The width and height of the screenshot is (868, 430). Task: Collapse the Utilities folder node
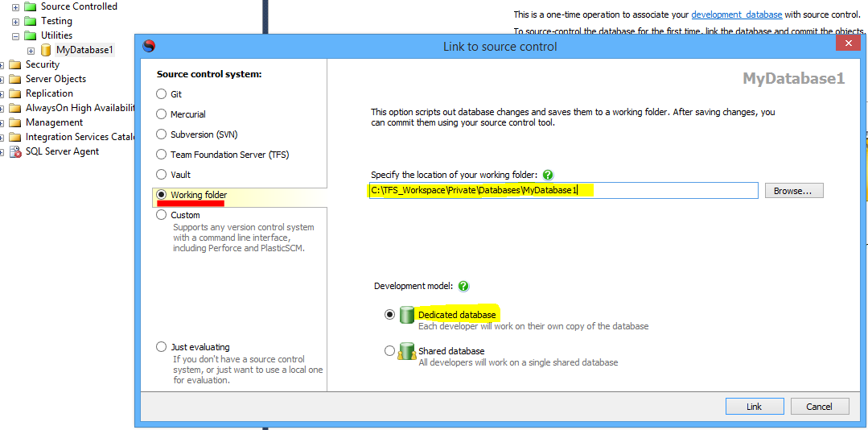[x=15, y=35]
